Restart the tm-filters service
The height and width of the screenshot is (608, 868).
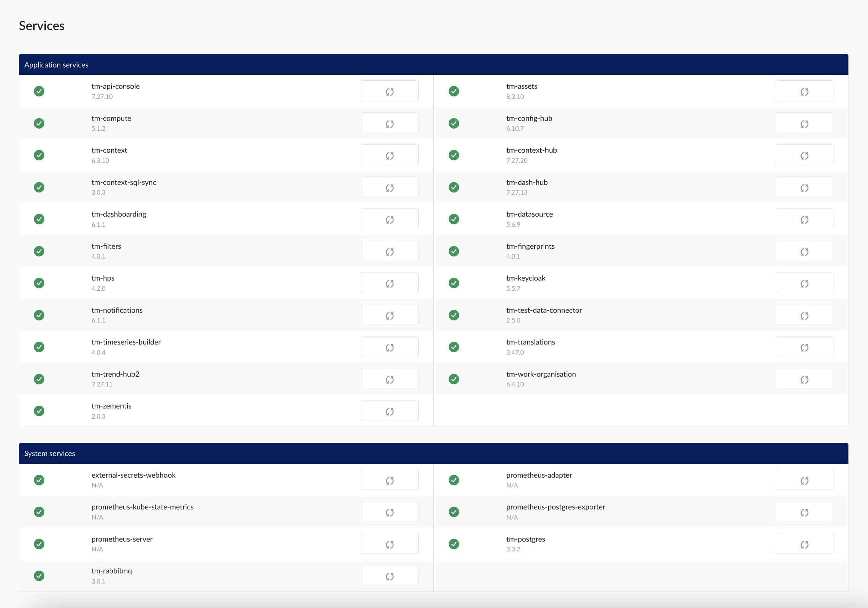coord(389,251)
